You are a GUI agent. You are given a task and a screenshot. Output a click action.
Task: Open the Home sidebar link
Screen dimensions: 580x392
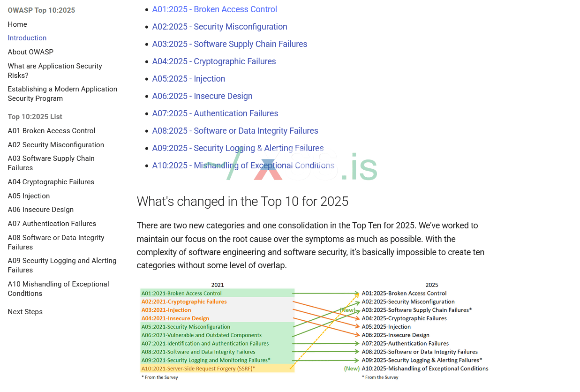(17, 24)
